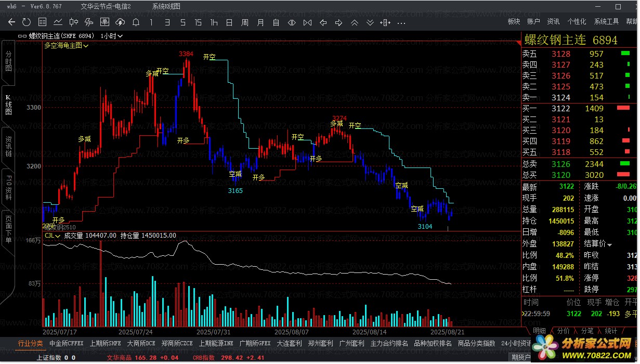
Task: Open the F10资料 side tab
Action: [x=8, y=188]
